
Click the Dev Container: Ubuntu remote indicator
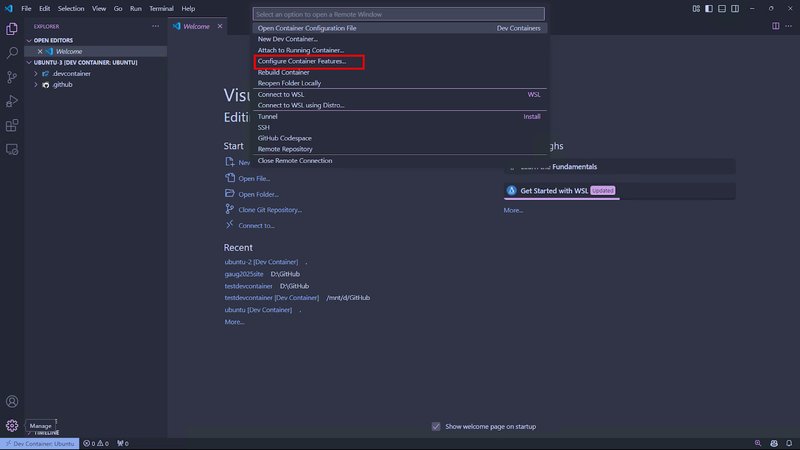tap(40, 444)
